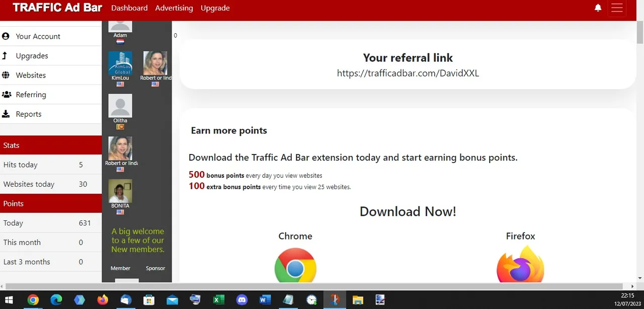This screenshot has width=644, height=309.
Task: Open Firefox from the taskbar
Action: click(103, 300)
